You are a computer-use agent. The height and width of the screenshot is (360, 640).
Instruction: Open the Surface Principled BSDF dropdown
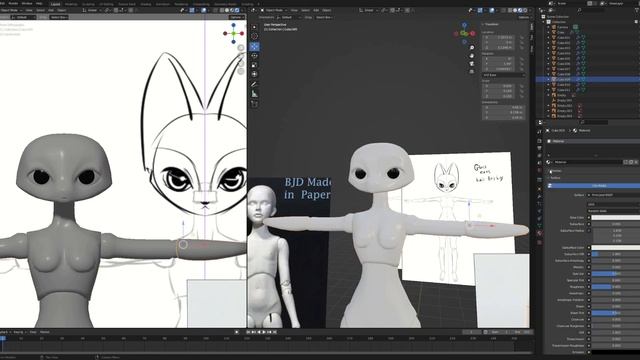614,195
